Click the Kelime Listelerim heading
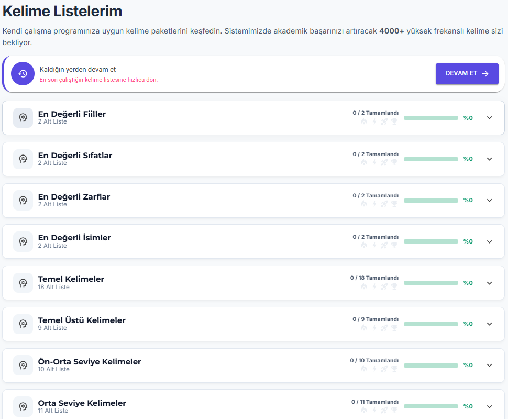Viewport: 508px width, 420px height. coord(62,12)
